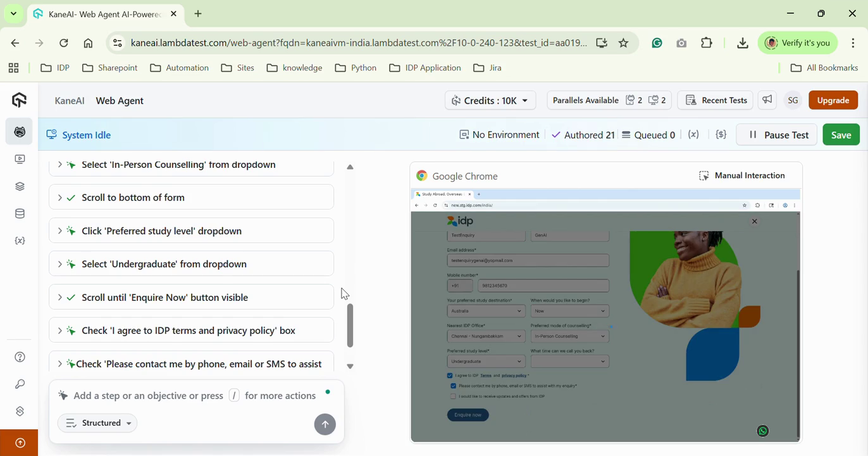Click the steps list scrollbar thumb
The height and width of the screenshot is (456, 868).
click(x=350, y=326)
